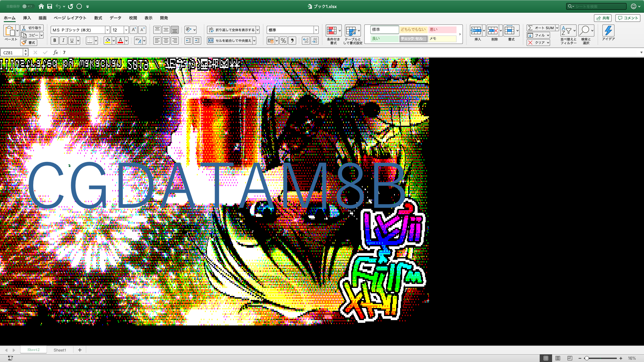
Task: Apply the Good (良い) cell style
Action: click(x=384, y=39)
